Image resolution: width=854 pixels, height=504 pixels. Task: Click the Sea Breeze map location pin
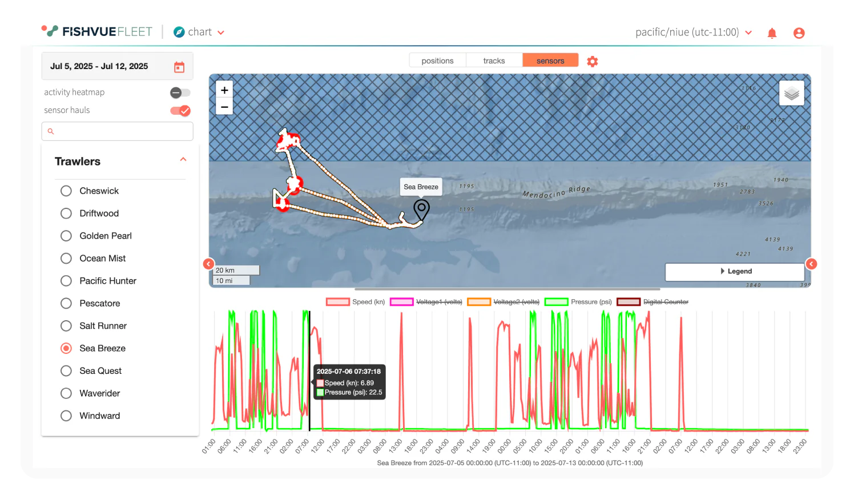pyautogui.click(x=421, y=209)
